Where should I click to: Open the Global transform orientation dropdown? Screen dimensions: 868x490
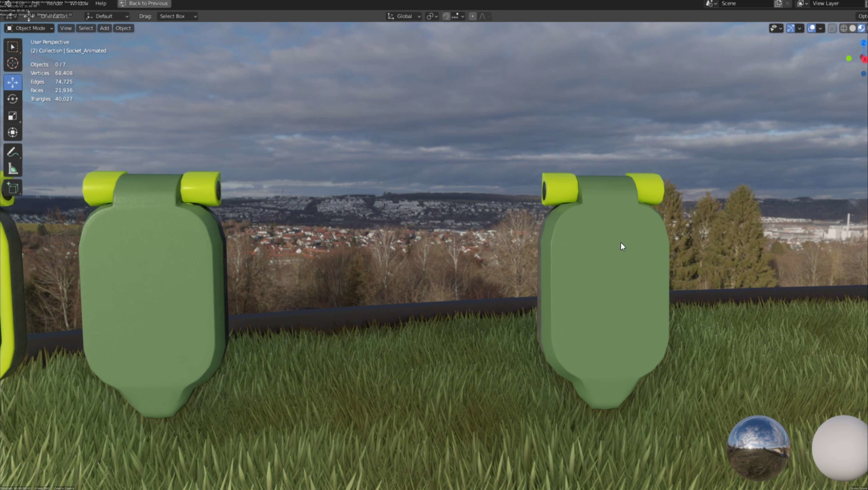pyautogui.click(x=404, y=16)
